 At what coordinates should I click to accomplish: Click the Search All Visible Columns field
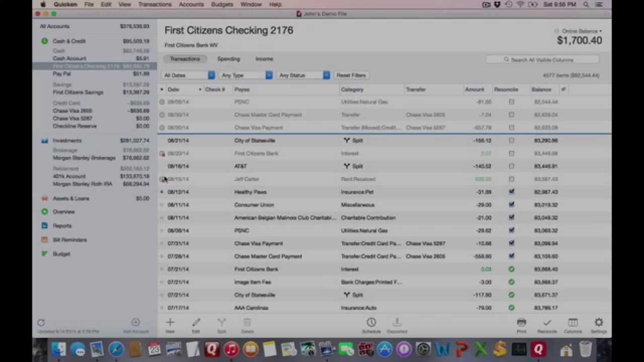pos(542,60)
